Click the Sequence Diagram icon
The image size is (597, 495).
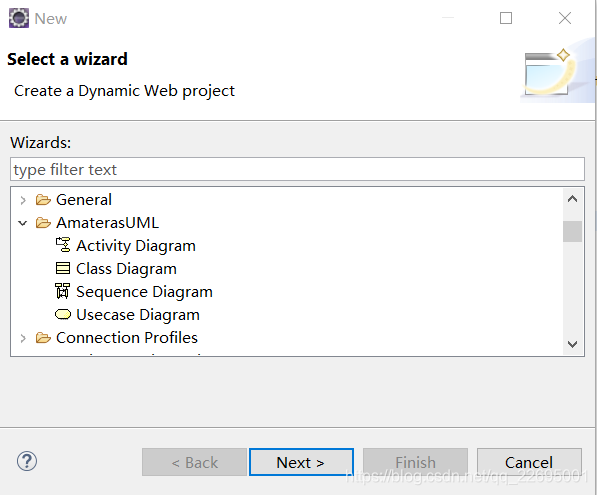pyautogui.click(x=62, y=291)
